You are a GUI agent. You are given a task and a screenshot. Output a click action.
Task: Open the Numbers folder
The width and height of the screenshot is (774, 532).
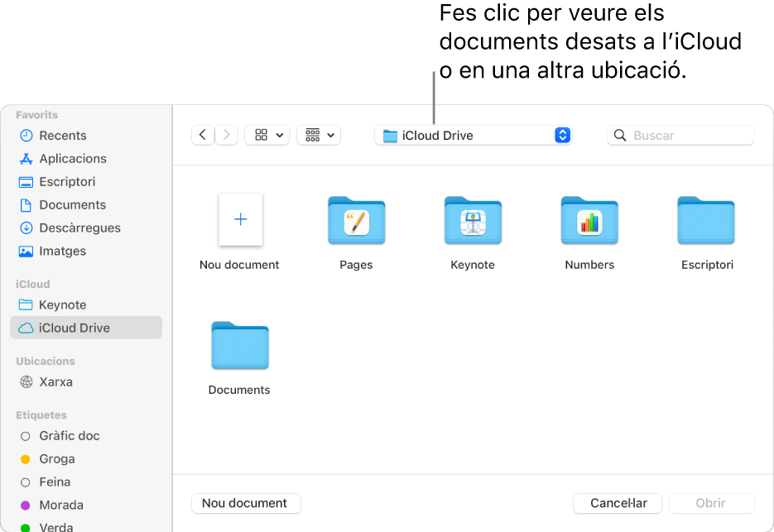[x=589, y=221]
